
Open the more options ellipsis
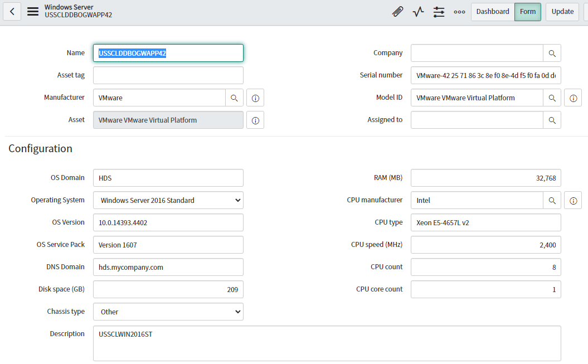(459, 12)
